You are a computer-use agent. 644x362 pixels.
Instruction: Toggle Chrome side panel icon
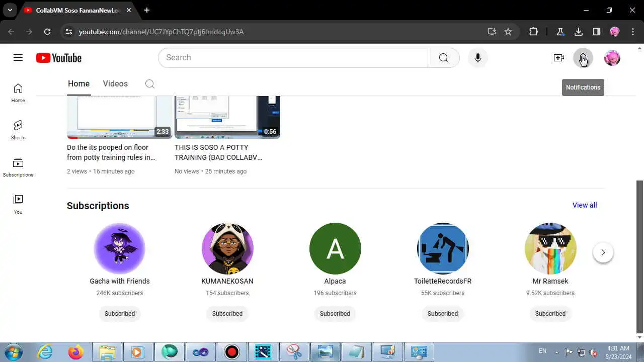click(x=597, y=32)
